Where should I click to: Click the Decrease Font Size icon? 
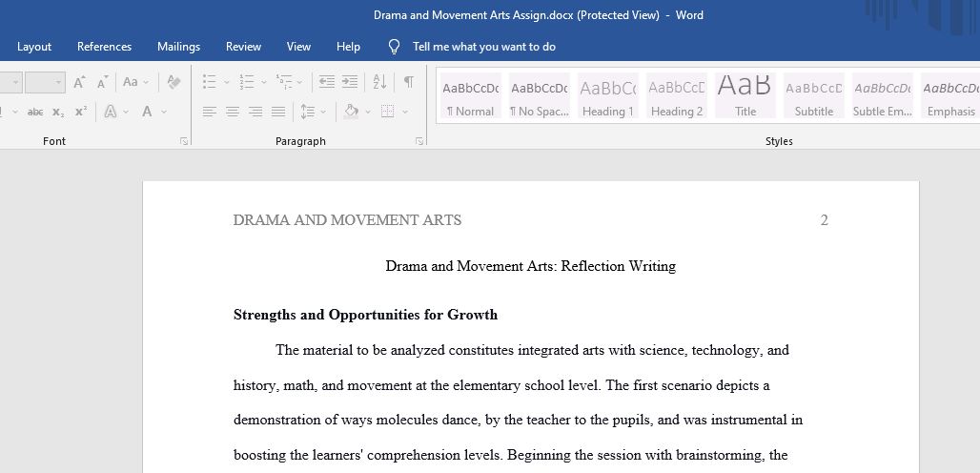(103, 82)
